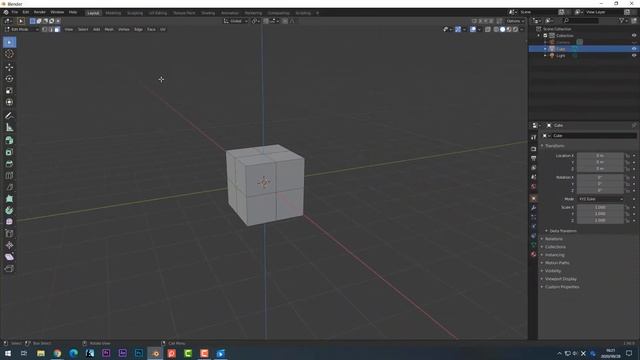Open rotation Mode XYZ Euler dropdown
The width and height of the screenshot is (640, 360).
click(601, 199)
